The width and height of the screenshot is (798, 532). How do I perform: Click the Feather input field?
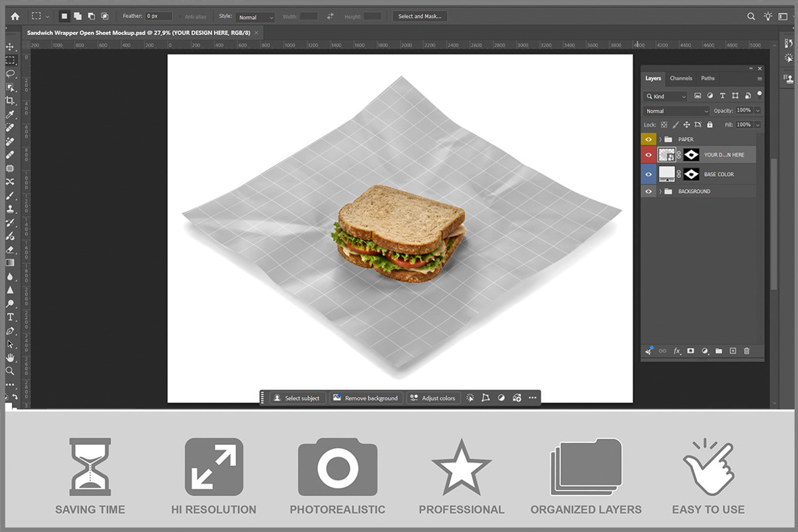pos(159,16)
